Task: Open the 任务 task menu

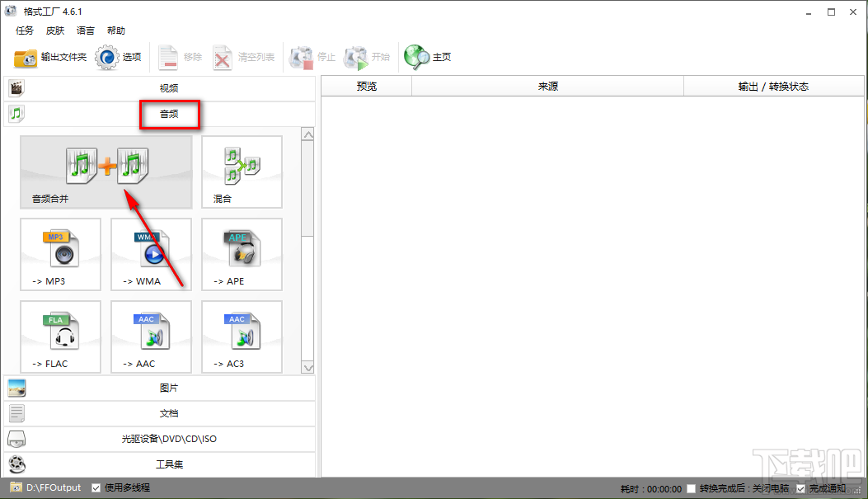Action: coord(25,31)
